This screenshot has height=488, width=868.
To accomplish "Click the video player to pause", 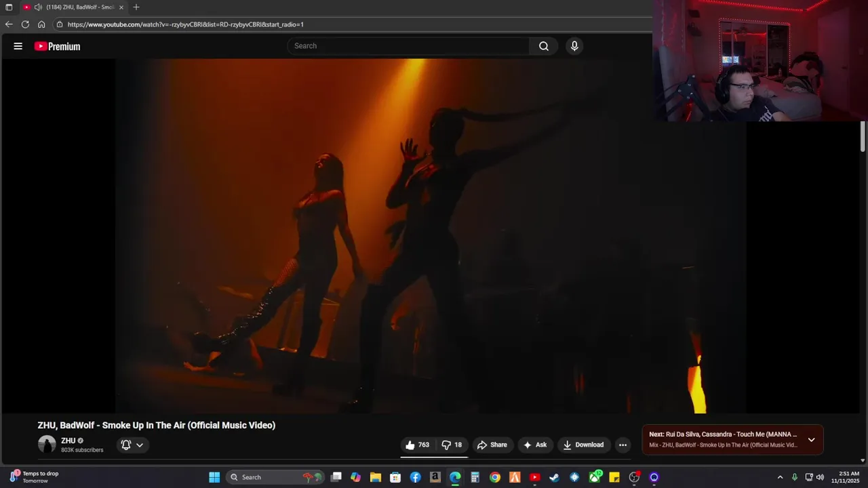I will click(x=431, y=236).
